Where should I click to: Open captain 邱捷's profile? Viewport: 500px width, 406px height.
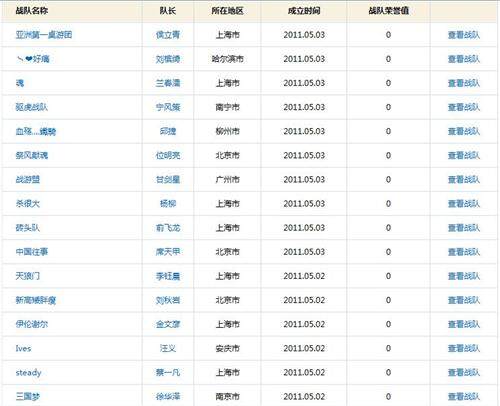click(168, 131)
